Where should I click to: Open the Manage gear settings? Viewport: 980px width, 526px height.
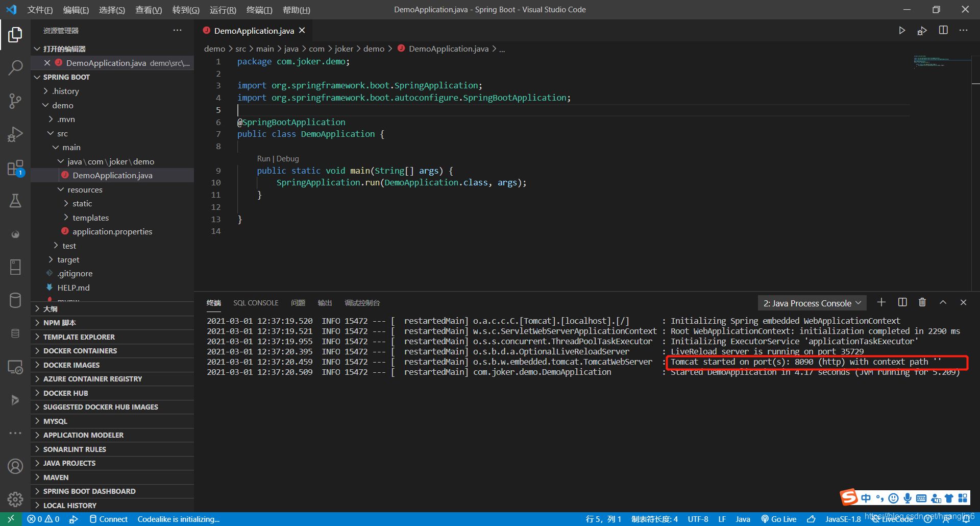[15, 499]
